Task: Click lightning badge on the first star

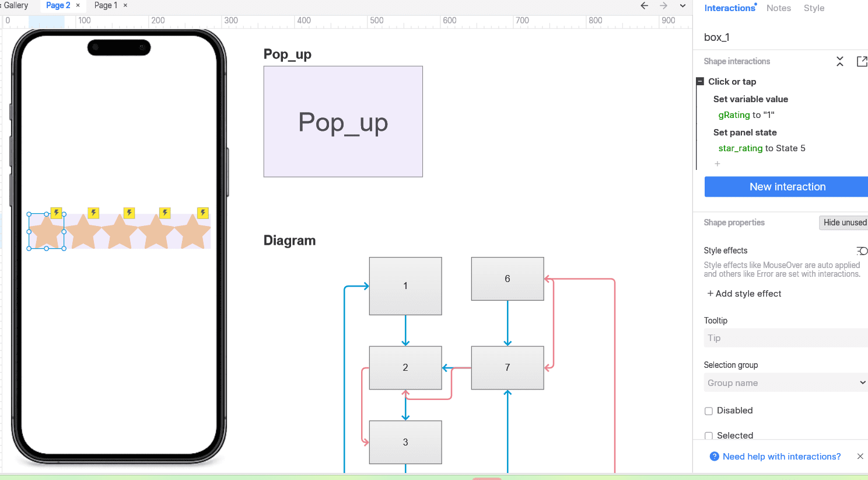Action: [x=57, y=213]
